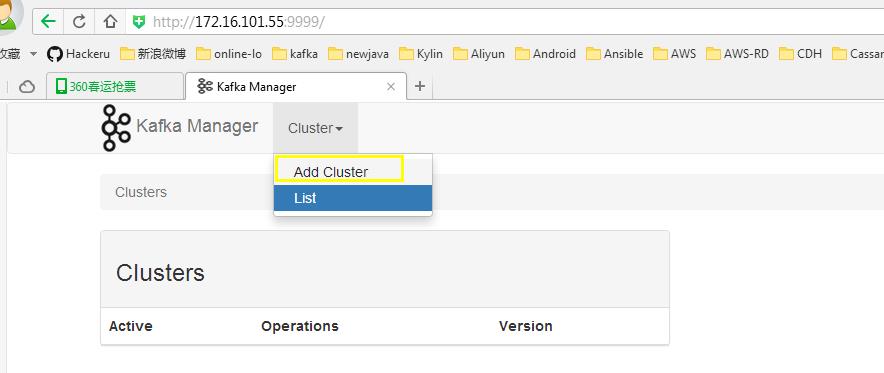Click the green security shield icon
This screenshot has height=373, width=884.
[x=139, y=22]
